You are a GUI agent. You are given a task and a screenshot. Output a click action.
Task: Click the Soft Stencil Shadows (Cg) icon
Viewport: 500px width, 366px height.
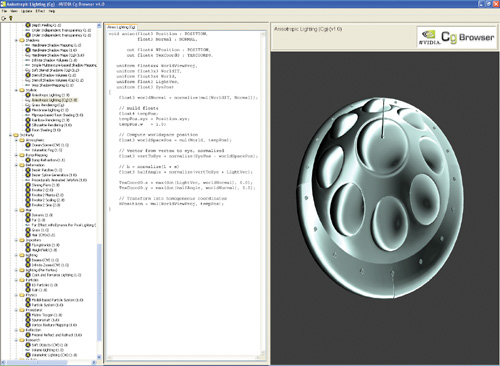pos(28,70)
